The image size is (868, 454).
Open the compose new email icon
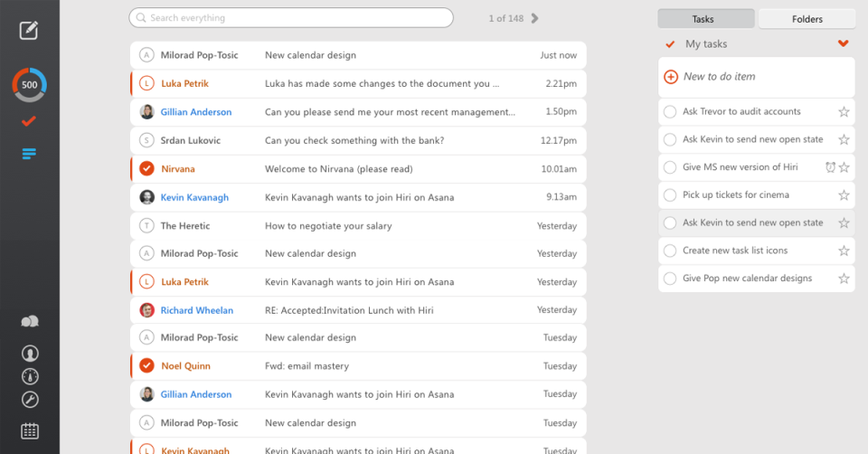pyautogui.click(x=29, y=30)
